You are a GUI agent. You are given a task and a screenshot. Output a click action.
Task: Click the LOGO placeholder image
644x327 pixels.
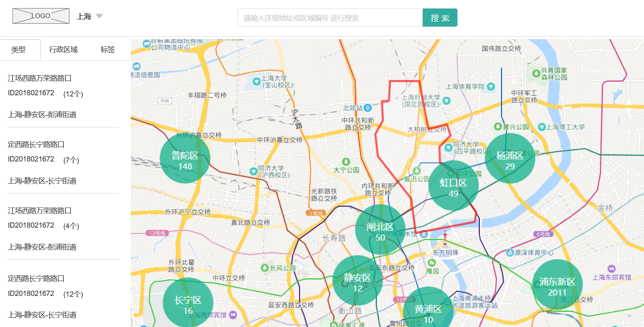point(41,16)
